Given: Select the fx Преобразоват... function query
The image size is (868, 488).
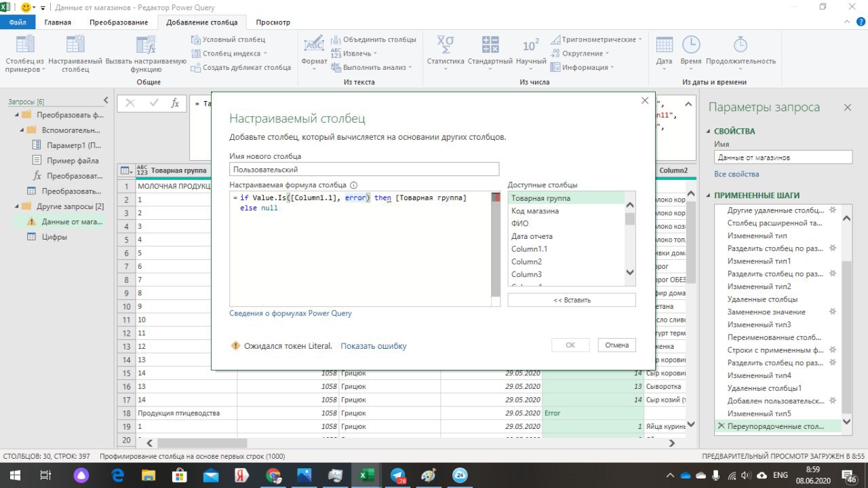Looking at the screenshot, I should [67, 176].
